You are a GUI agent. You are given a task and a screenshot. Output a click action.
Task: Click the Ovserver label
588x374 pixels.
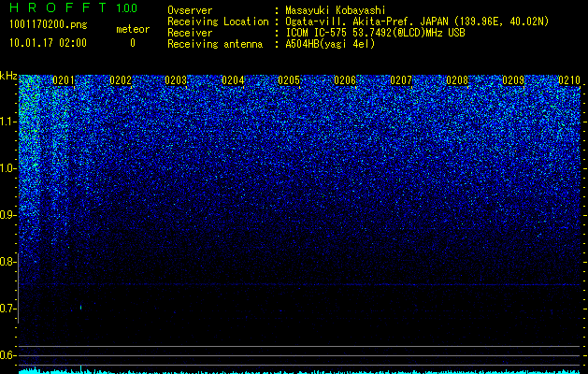(x=190, y=10)
